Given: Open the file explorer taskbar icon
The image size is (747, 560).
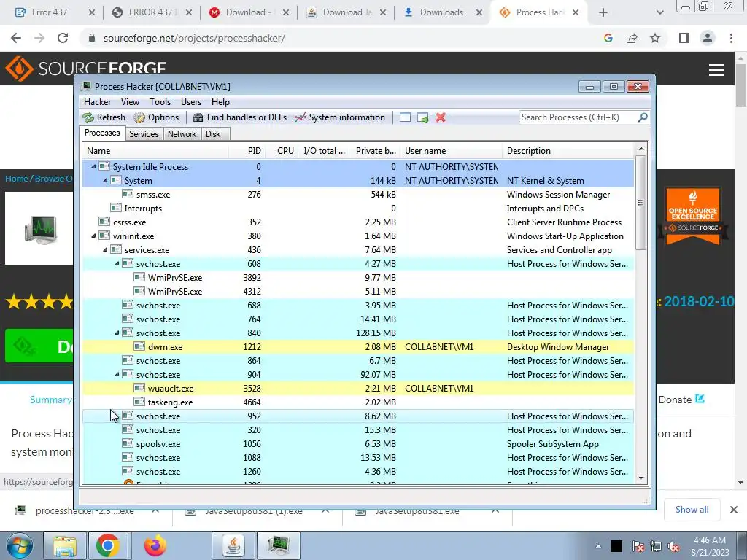Looking at the screenshot, I should [x=65, y=545].
